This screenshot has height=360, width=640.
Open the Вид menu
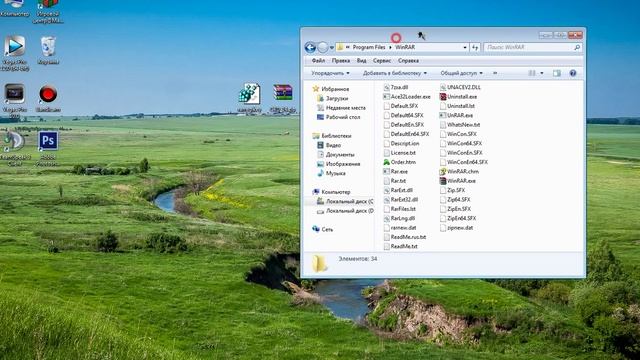pyautogui.click(x=361, y=60)
